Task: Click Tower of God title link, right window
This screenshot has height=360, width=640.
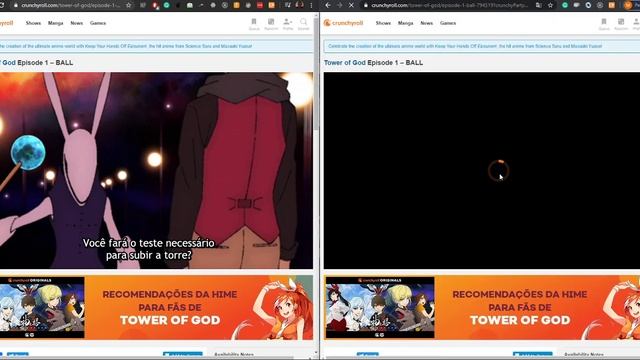Action: (x=344, y=63)
